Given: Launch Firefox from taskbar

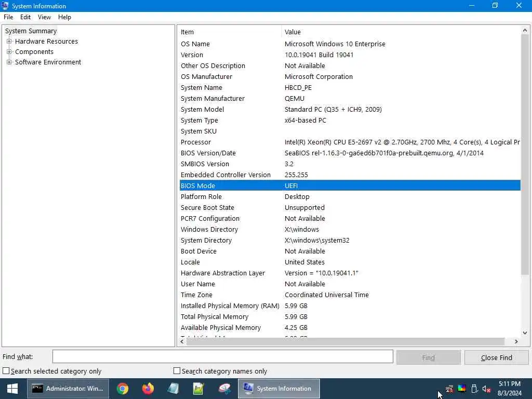Looking at the screenshot, I should tap(148, 389).
